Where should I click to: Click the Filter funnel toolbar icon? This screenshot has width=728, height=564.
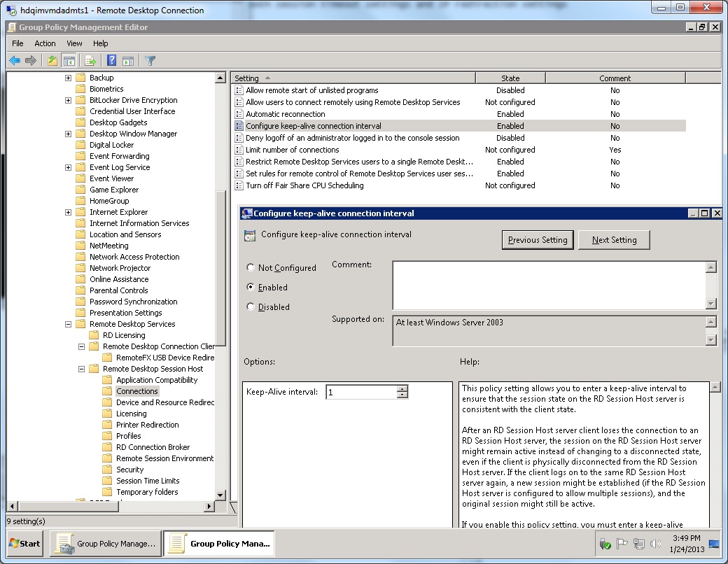[x=150, y=60]
